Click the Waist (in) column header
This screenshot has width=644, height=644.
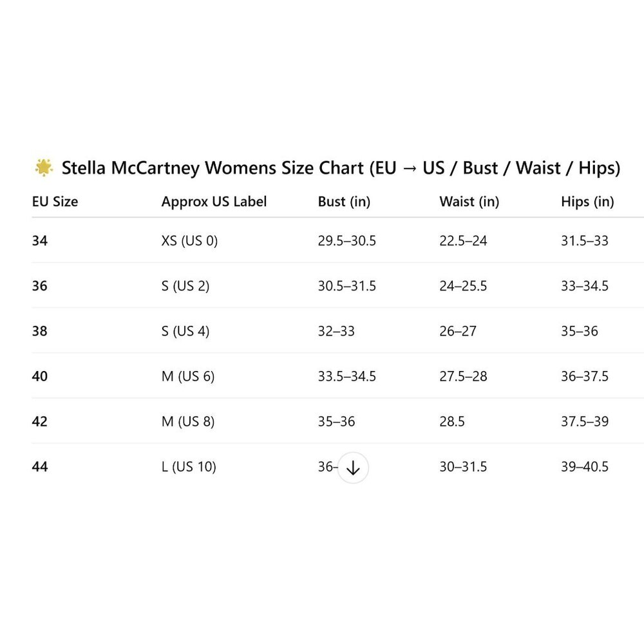click(469, 202)
